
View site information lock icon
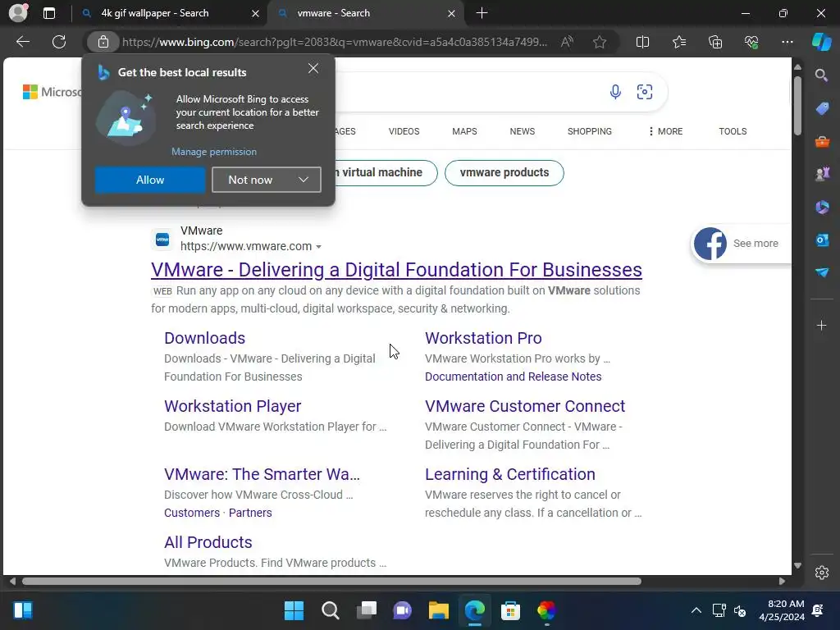pos(103,42)
